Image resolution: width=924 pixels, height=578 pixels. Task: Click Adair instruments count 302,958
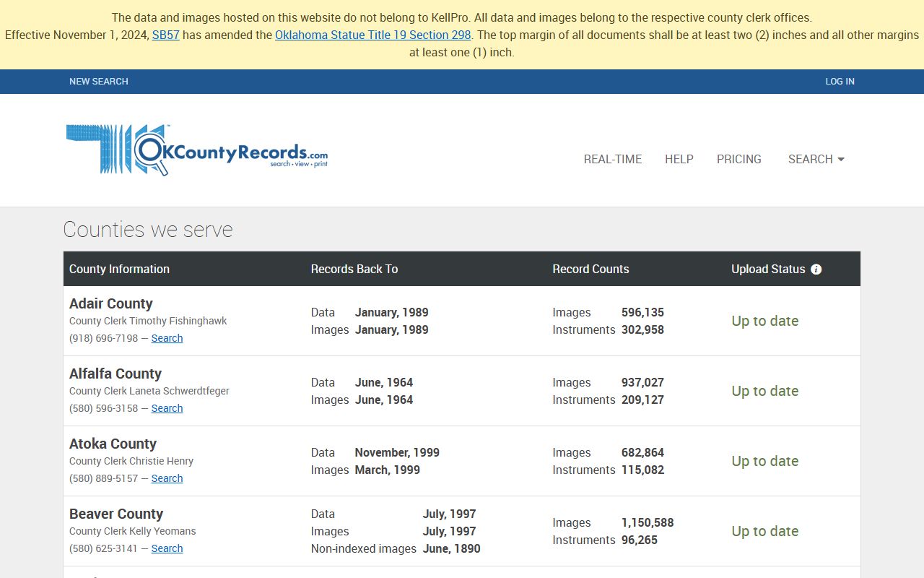pos(642,329)
